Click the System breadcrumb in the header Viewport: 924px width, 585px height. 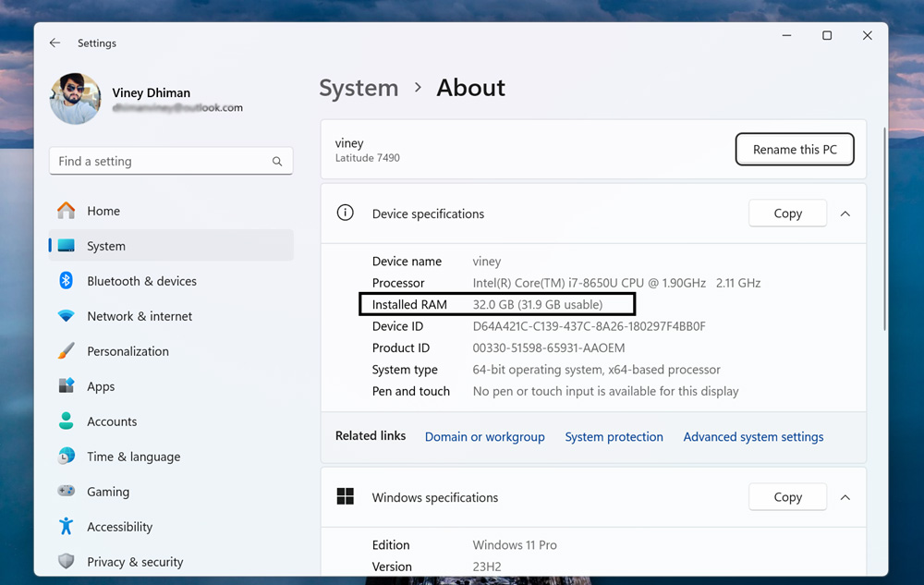[x=359, y=88]
